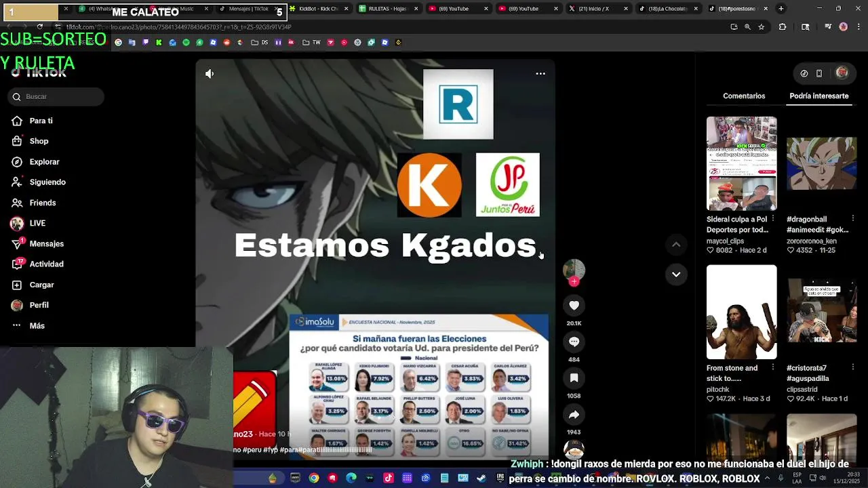Mute the TikTok post sound
This screenshot has width=868, height=488.
click(210, 74)
